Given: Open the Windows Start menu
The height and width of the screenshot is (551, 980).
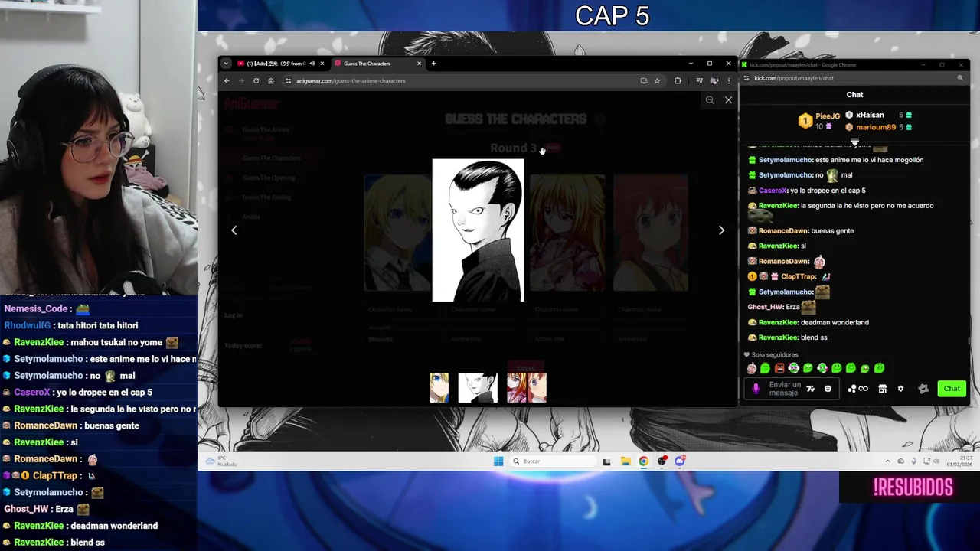Looking at the screenshot, I should [x=498, y=461].
